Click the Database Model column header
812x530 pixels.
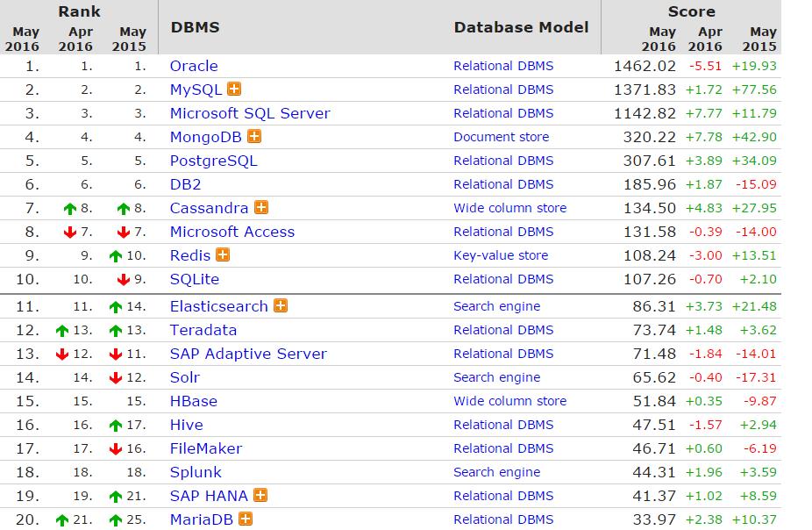(x=522, y=27)
